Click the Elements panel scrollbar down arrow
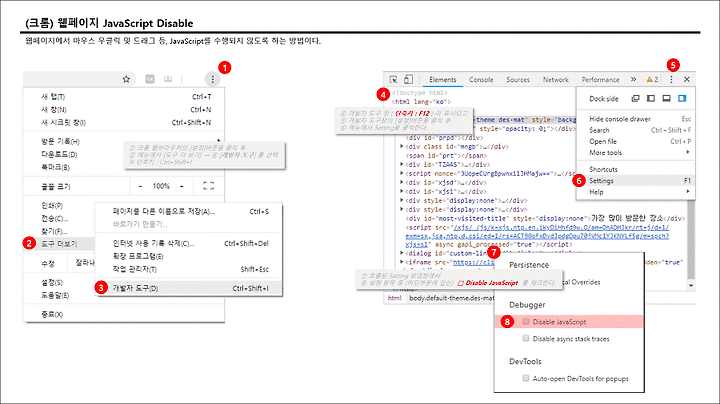This screenshot has width=720, height=404. tap(691, 286)
